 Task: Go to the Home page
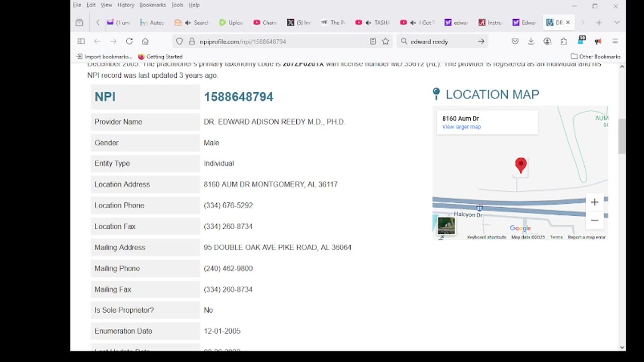pos(145,41)
